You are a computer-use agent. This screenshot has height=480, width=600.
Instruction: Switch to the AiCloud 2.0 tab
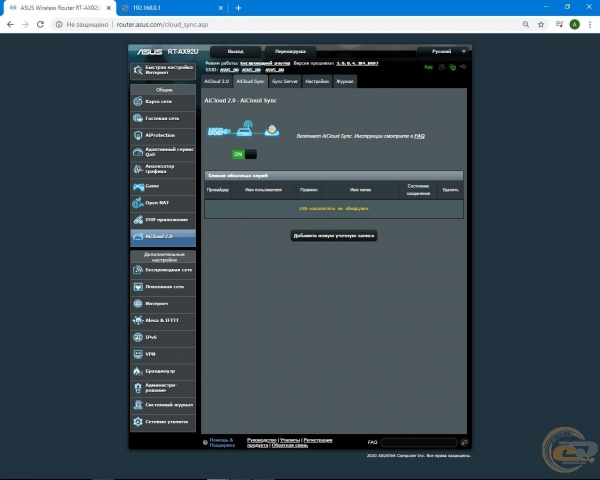pos(217,82)
